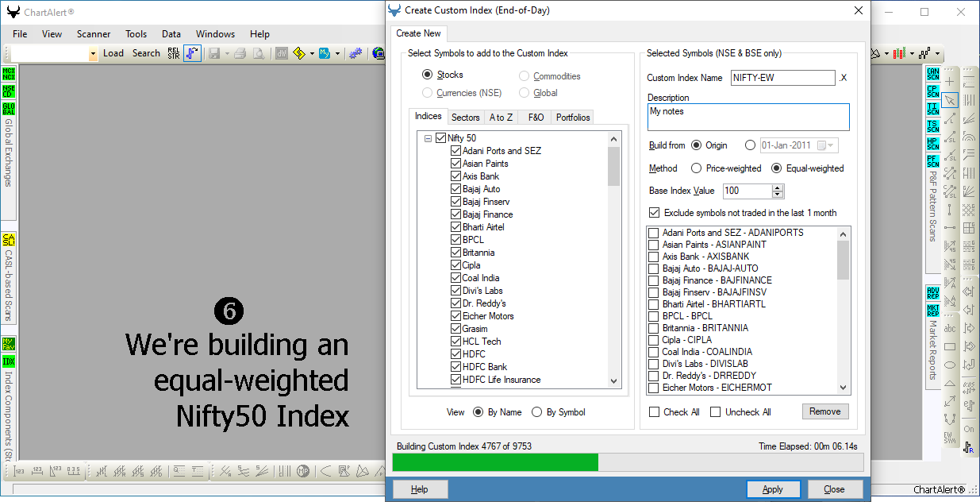This screenshot has width=980, height=502.
Task: Select Price-weighted method radio button
Action: [x=697, y=168]
